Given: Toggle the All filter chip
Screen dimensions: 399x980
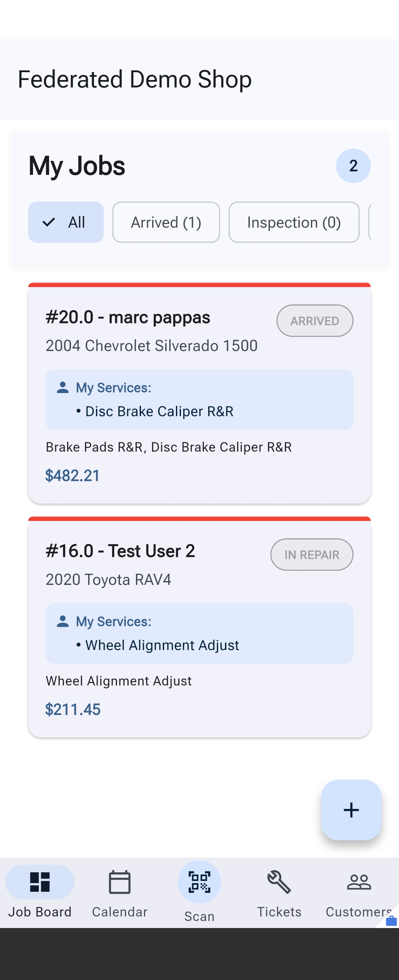Looking at the screenshot, I should (66, 222).
